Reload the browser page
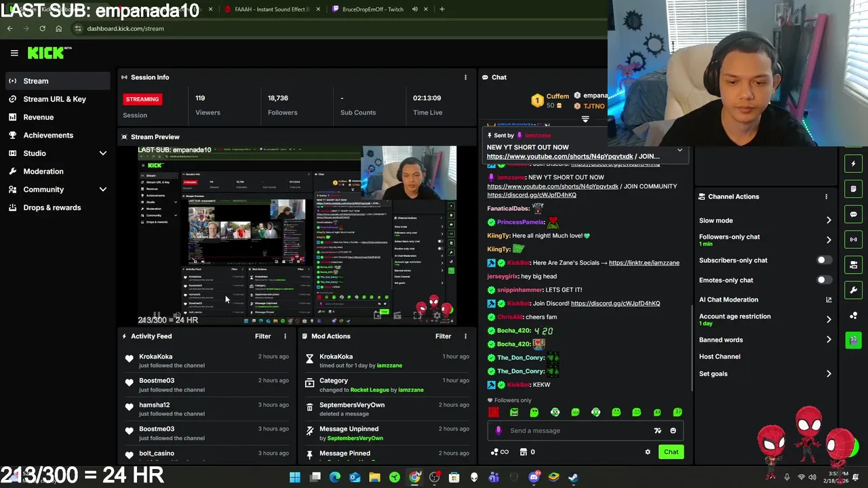The image size is (868, 488). (42, 28)
